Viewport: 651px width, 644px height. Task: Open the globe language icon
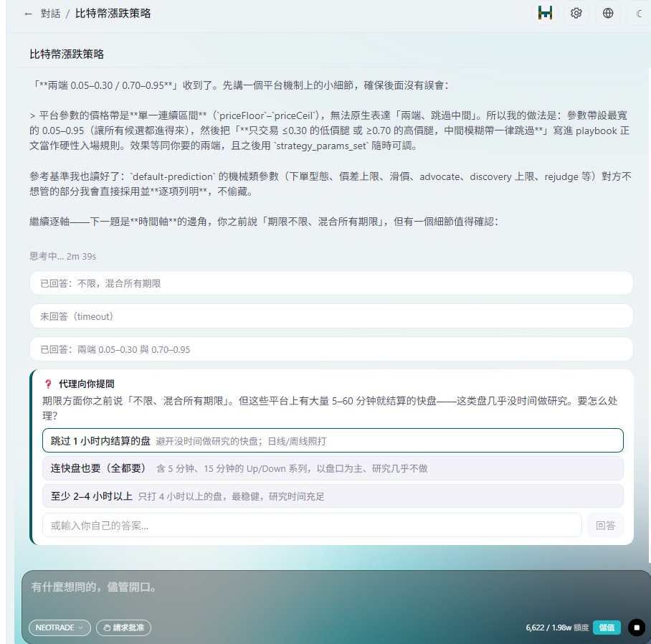(608, 14)
